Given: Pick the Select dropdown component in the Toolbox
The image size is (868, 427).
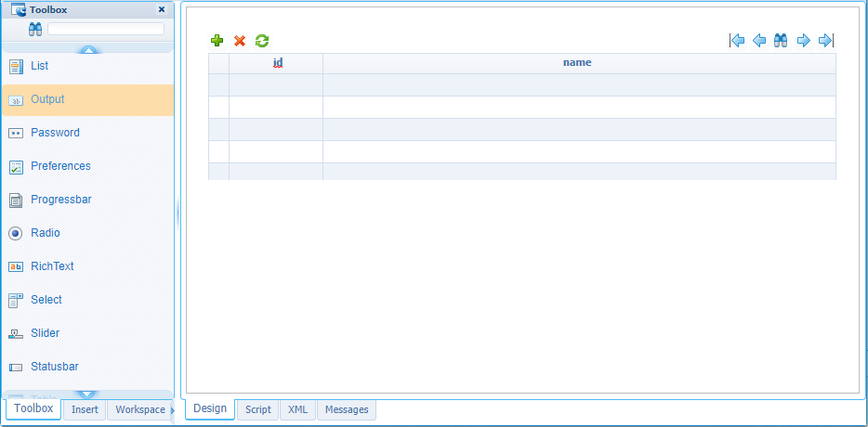Looking at the screenshot, I should [x=46, y=300].
